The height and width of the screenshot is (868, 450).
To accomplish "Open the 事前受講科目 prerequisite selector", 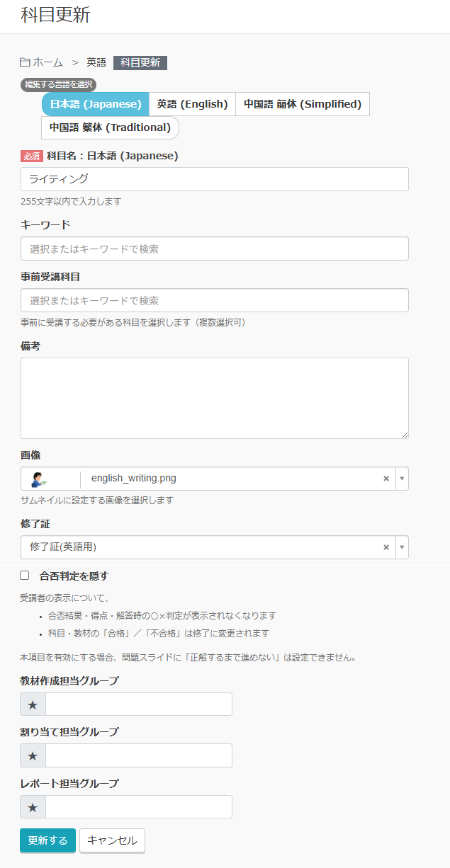I will pos(214,300).
